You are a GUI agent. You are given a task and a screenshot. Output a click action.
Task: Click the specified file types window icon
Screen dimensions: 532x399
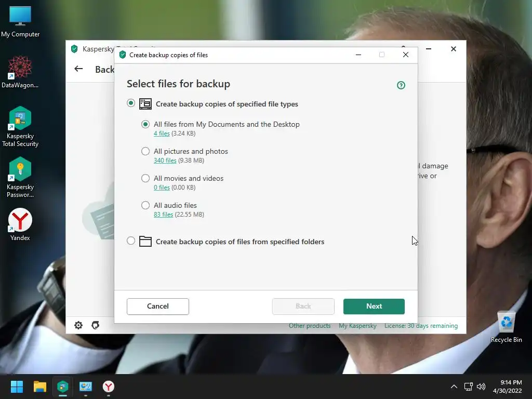click(x=145, y=104)
